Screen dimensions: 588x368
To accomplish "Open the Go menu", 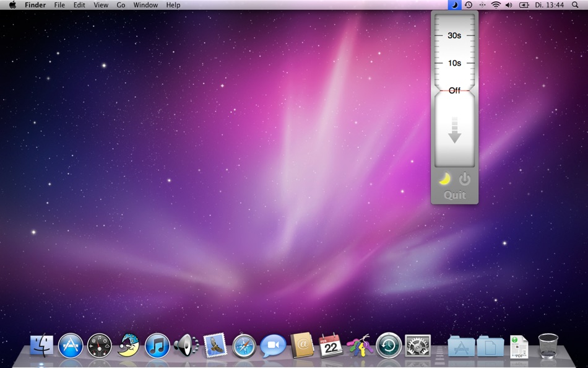I will (121, 5).
